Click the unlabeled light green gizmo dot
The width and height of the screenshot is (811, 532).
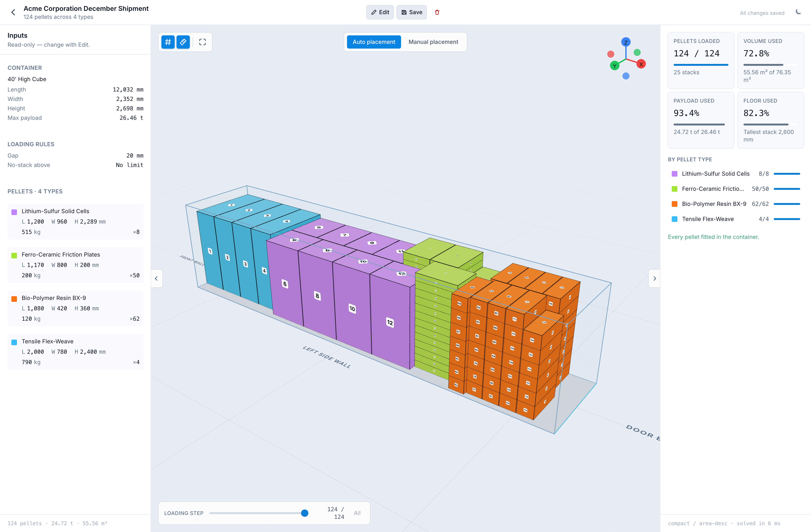pyautogui.click(x=637, y=52)
